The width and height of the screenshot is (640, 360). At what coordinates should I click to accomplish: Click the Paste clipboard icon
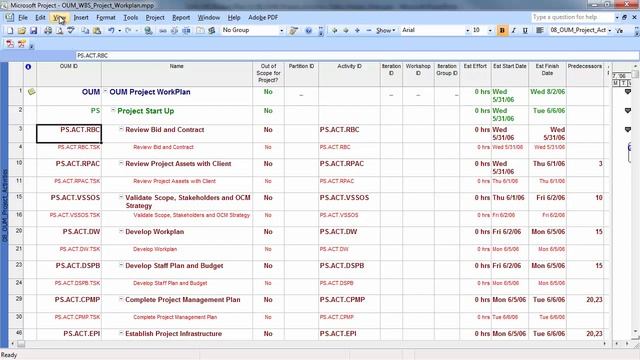97,31
